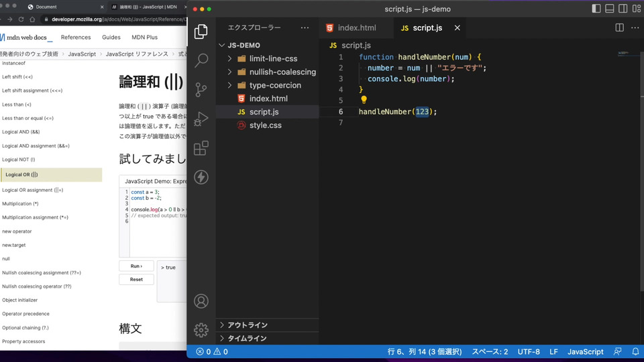Switch to the Document browser tab
Image resolution: width=644 pixels, height=362 pixels.
(66, 7)
